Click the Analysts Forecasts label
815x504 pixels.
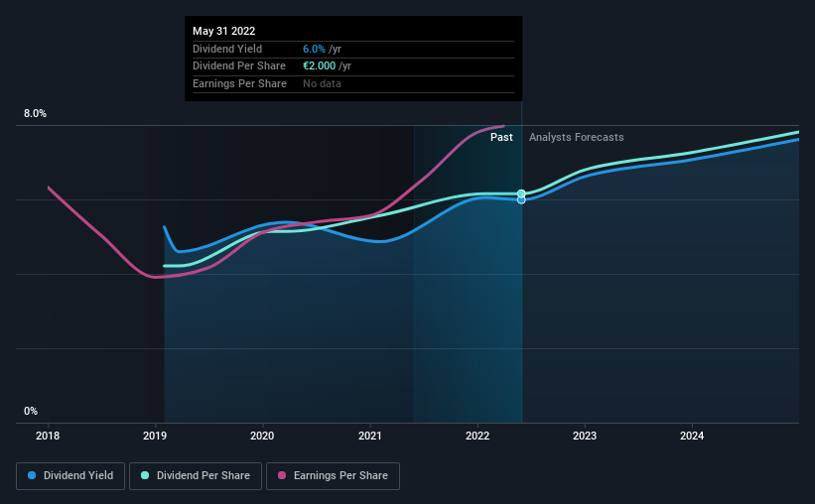[x=577, y=137]
